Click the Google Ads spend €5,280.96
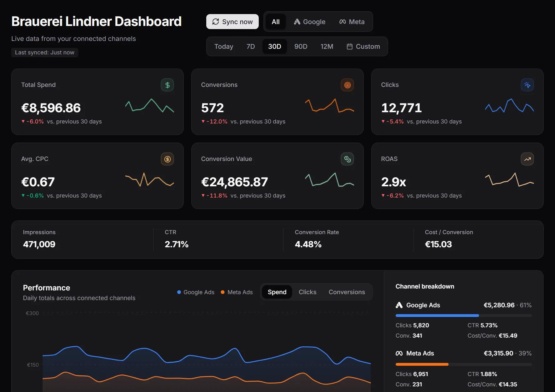The image size is (555, 392). pos(499,305)
